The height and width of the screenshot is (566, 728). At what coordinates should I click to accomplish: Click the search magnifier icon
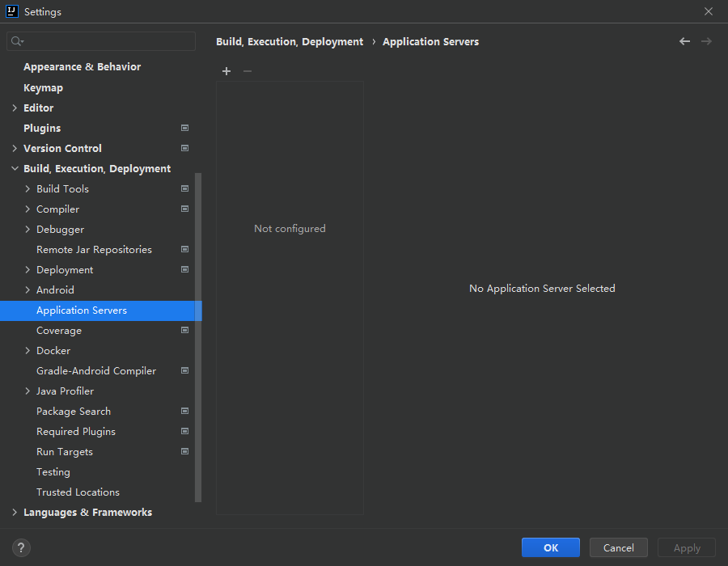[x=17, y=41]
